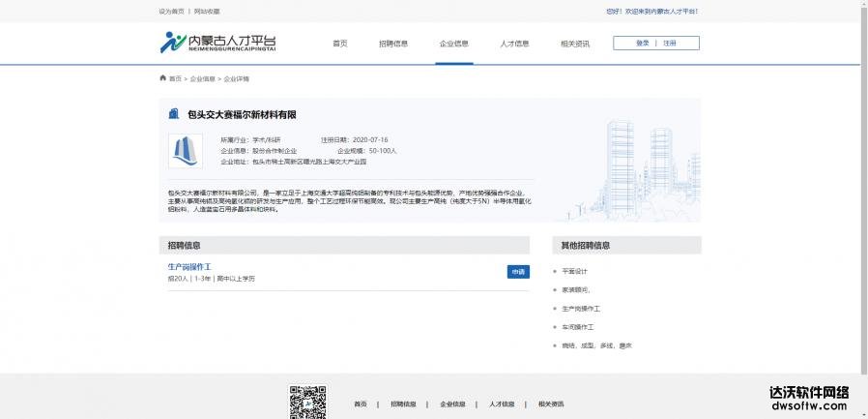The height and width of the screenshot is (419, 868).
Task: Click the building icon beside company title
Action: click(x=174, y=113)
